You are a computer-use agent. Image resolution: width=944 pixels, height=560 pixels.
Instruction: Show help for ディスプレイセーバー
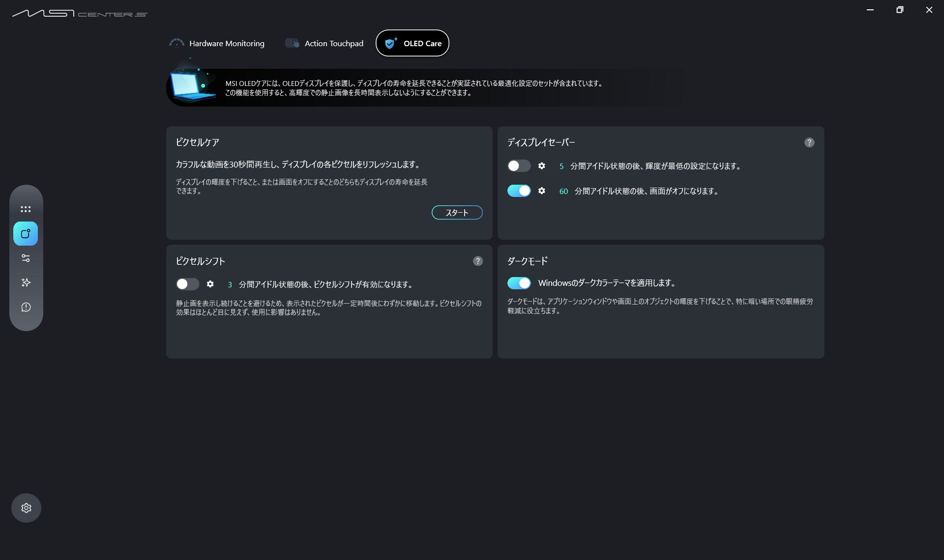[809, 142]
